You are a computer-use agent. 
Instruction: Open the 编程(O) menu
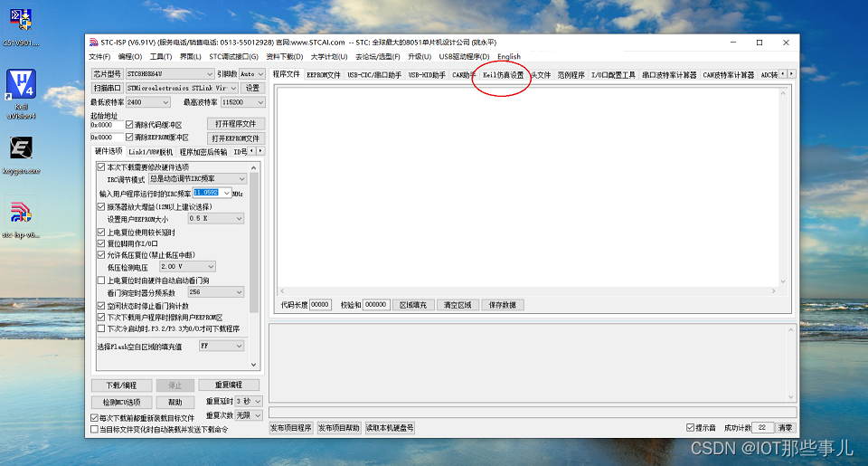(130, 56)
